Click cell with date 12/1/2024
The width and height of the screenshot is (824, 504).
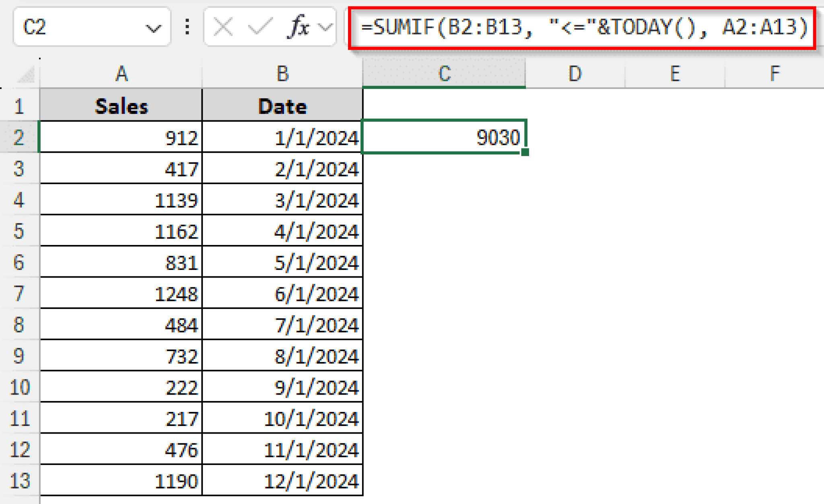(282, 481)
